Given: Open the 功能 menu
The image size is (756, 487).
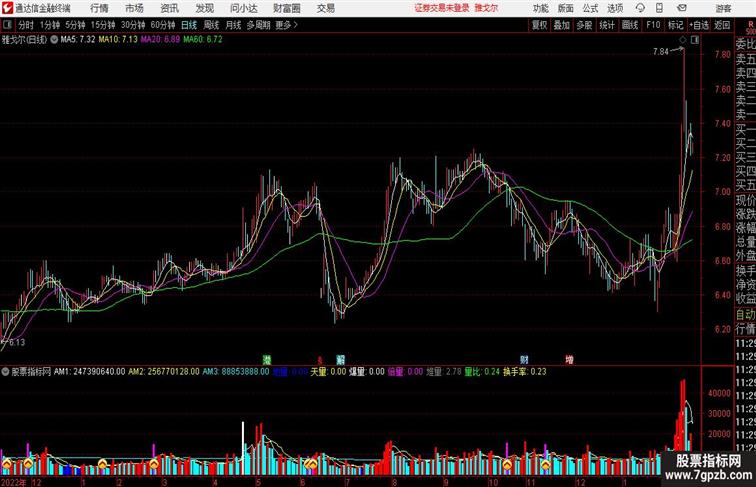Looking at the screenshot, I should tap(540, 8).
